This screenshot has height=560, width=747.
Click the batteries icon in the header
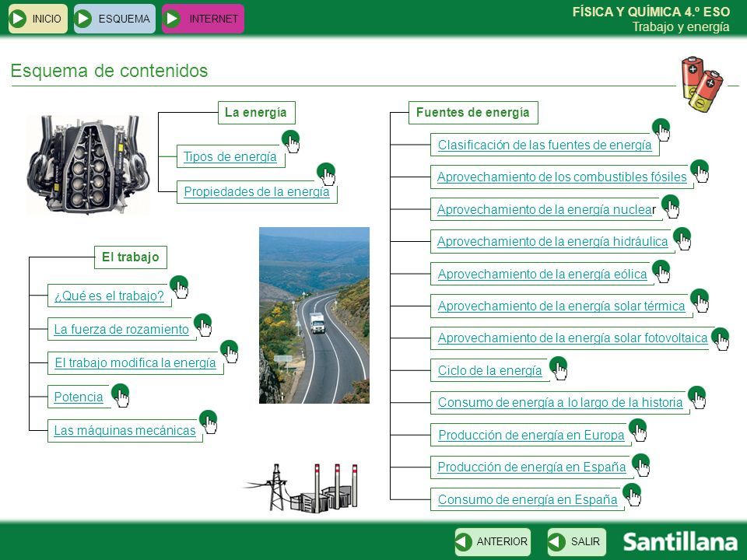[x=702, y=84]
